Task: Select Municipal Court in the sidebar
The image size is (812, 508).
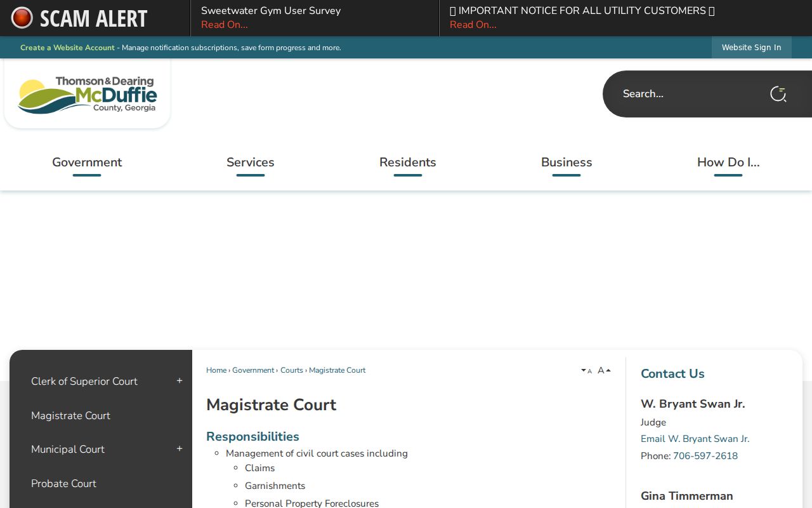Action: point(68,449)
